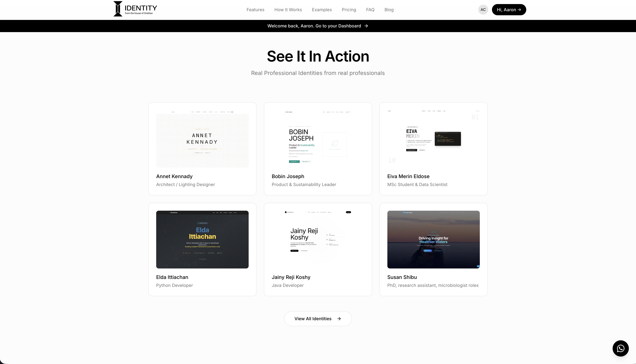
Task: Open the How It Works page
Action: tap(288, 10)
